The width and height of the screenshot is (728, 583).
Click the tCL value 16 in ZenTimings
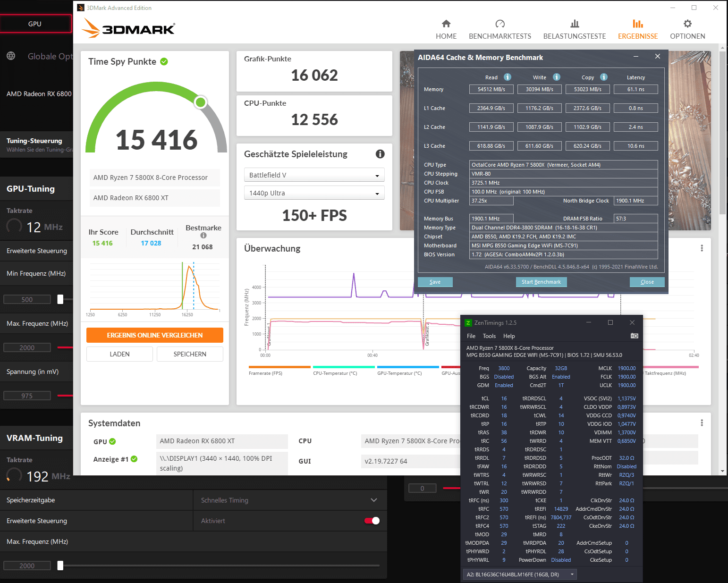504,398
